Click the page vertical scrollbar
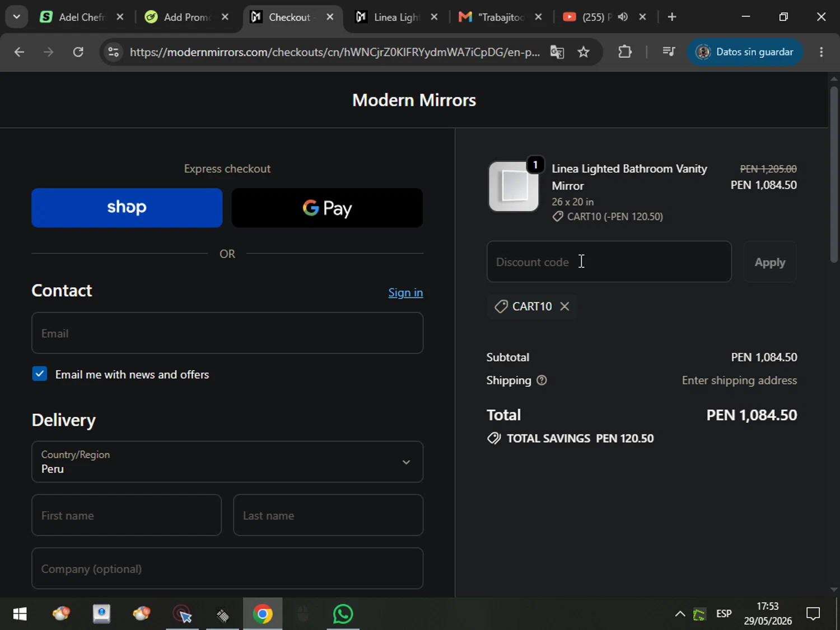 click(x=834, y=174)
